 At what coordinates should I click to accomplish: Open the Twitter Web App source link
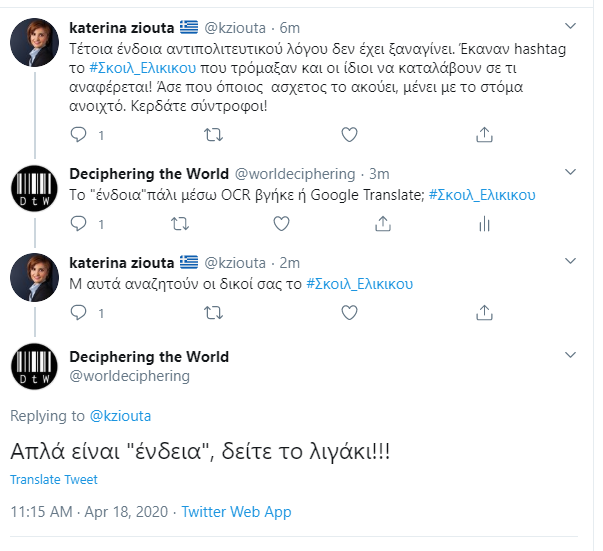[236, 512]
